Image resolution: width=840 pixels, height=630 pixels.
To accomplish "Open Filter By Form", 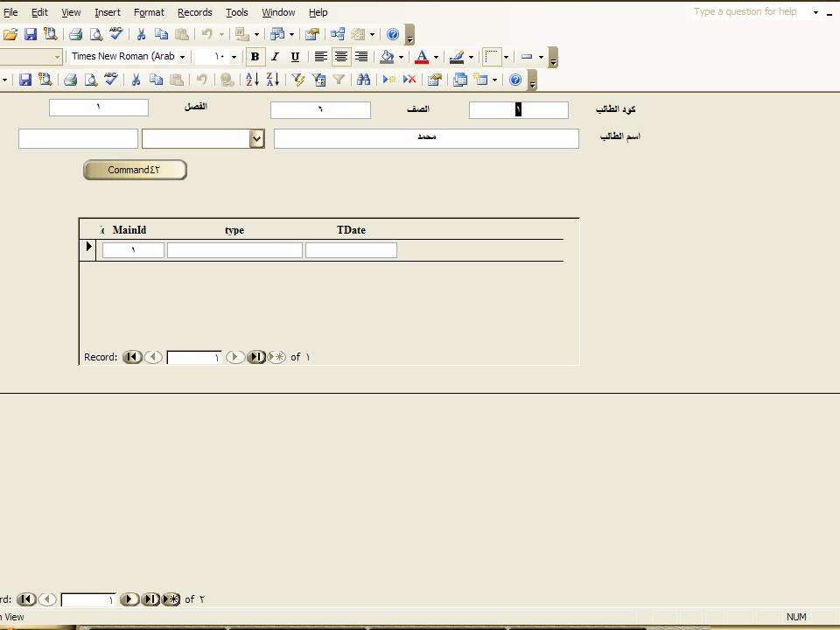I will pyautogui.click(x=318, y=80).
